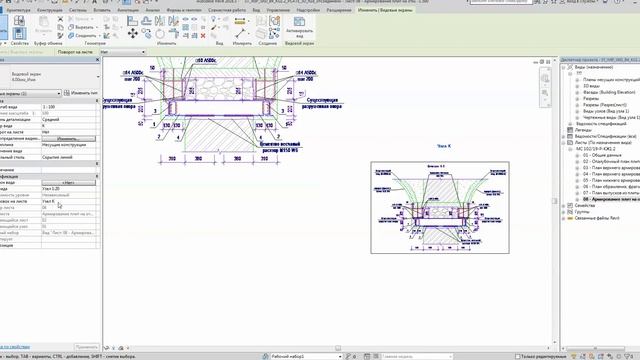Click the Match Type Properties brush icon
This screenshot has height=360, width=640.
click(60, 36)
